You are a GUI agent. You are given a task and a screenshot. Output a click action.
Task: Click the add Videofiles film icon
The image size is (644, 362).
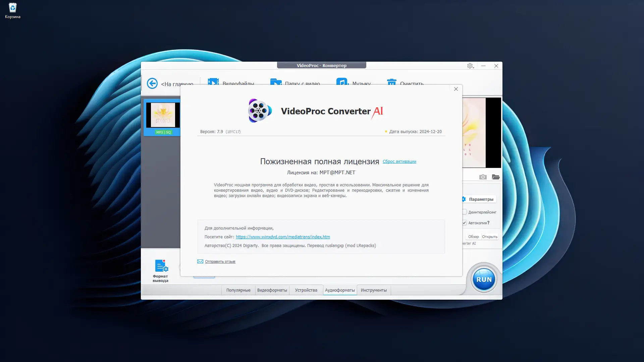(213, 81)
